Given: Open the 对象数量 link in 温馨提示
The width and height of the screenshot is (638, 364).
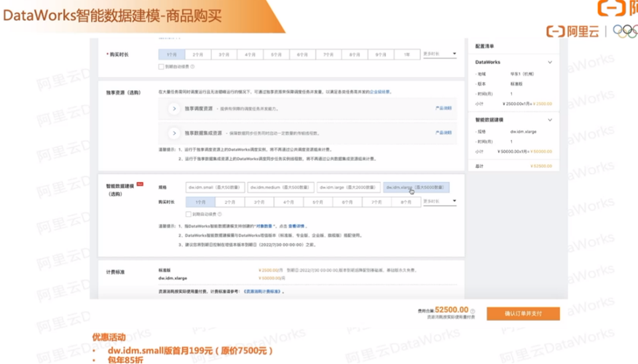Looking at the screenshot, I should point(264,226).
